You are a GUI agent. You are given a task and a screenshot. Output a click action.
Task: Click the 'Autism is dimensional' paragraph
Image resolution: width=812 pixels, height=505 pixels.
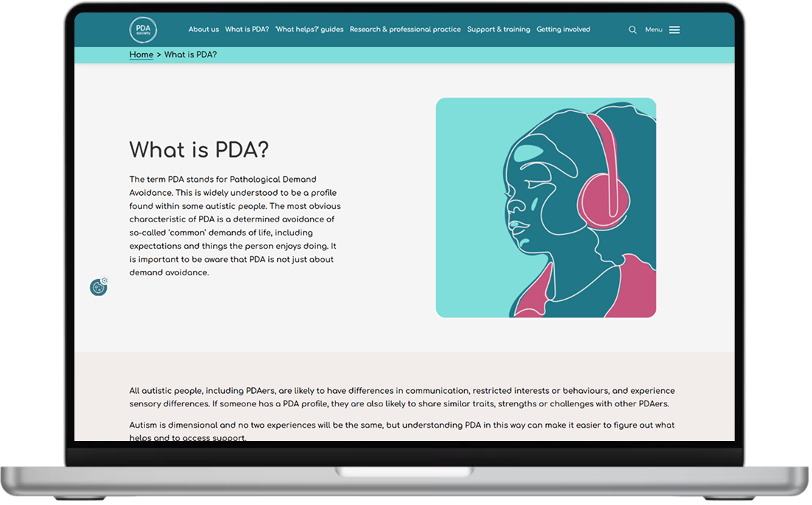pos(402,431)
